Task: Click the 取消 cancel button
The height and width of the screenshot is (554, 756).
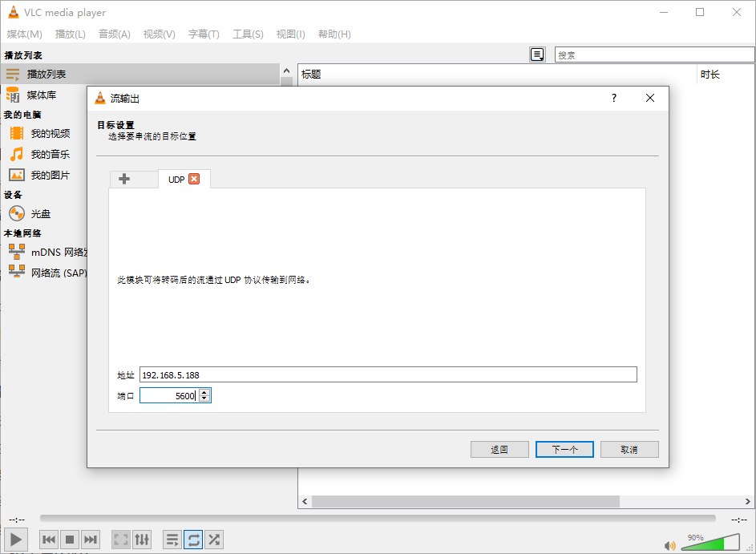Action: 629,449
